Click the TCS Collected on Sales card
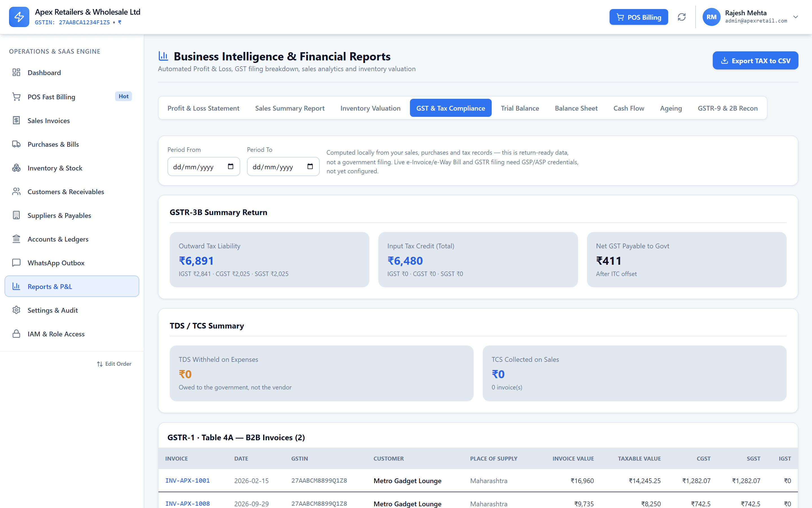This screenshot has width=812, height=508. coord(634,373)
